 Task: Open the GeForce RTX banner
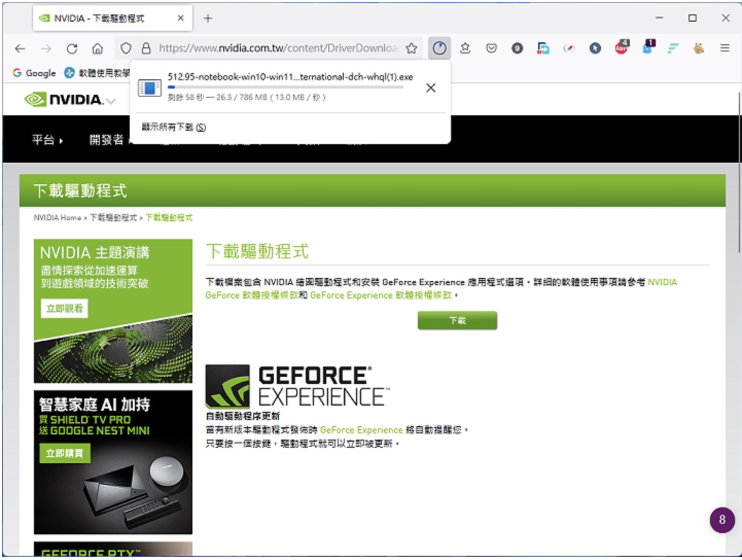point(113,549)
